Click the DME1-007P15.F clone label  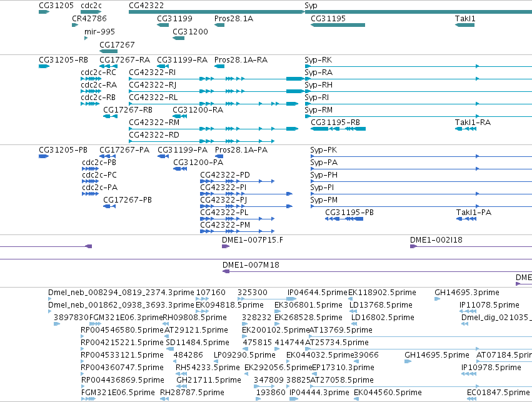(x=253, y=241)
